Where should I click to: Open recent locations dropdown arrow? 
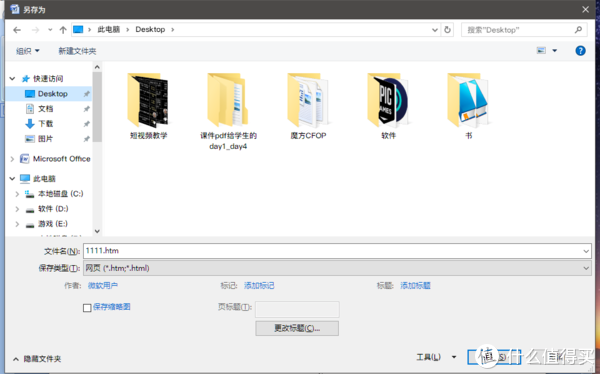click(50, 30)
